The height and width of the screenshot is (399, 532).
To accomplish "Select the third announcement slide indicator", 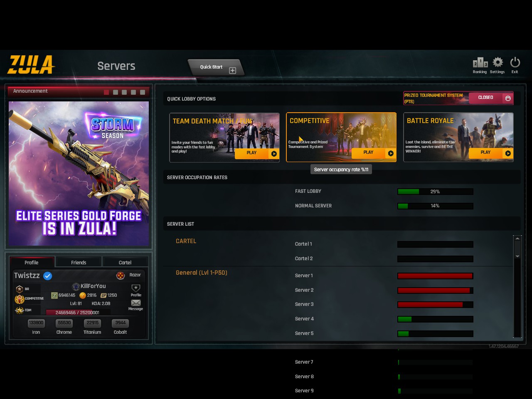I will [x=124, y=92].
